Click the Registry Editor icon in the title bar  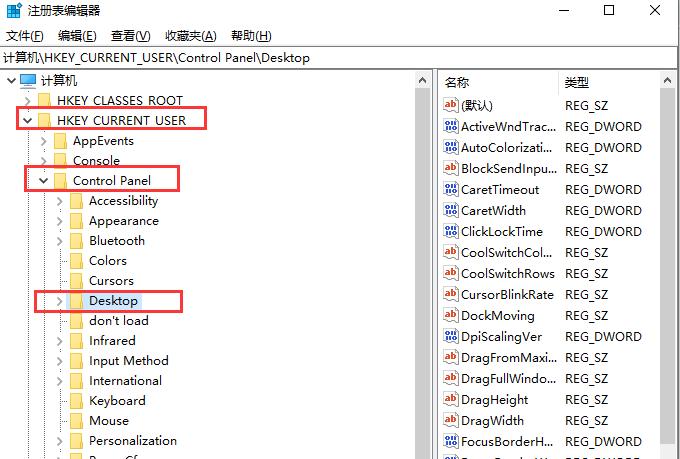(x=12, y=11)
